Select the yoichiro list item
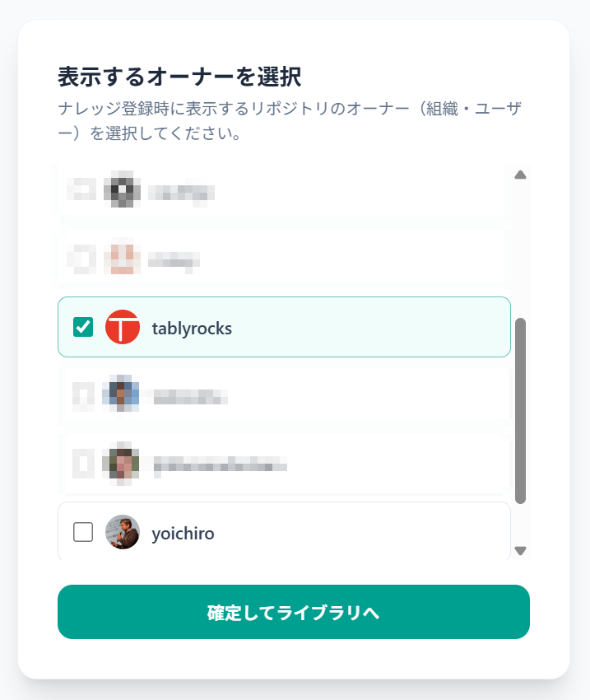The image size is (590, 700). point(284,533)
